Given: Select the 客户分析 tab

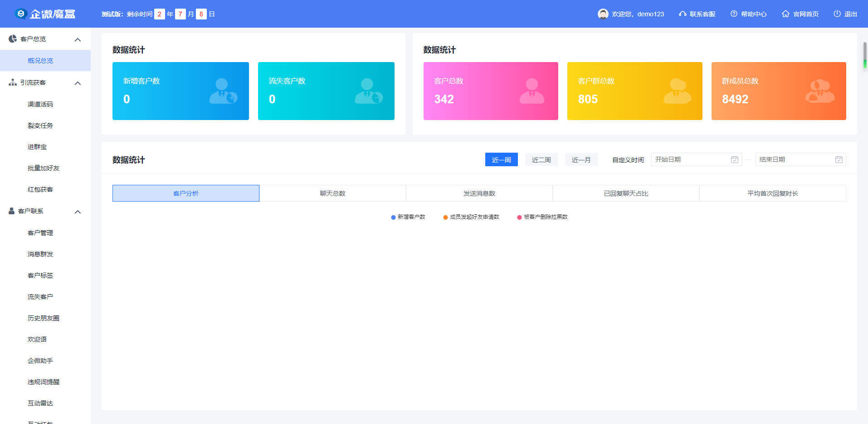Looking at the screenshot, I should [x=186, y=193].
